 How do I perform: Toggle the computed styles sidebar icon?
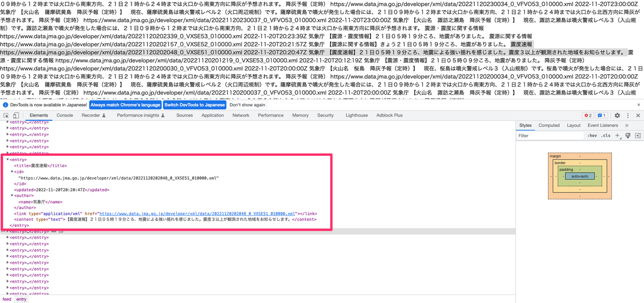click(638, 136)
